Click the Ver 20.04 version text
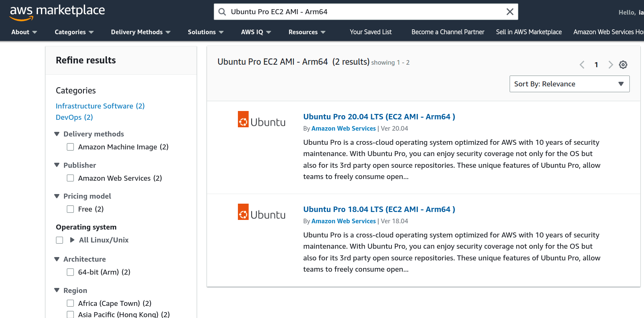 tap(394, 129)
